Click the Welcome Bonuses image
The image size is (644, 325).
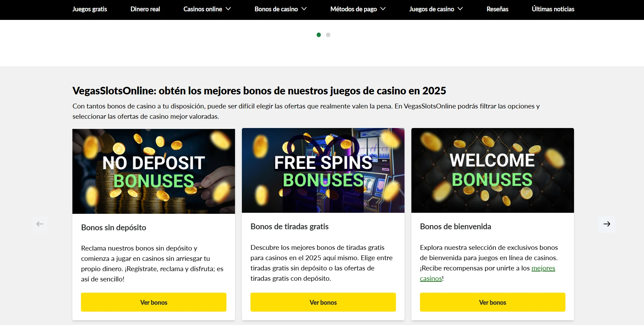493,171
